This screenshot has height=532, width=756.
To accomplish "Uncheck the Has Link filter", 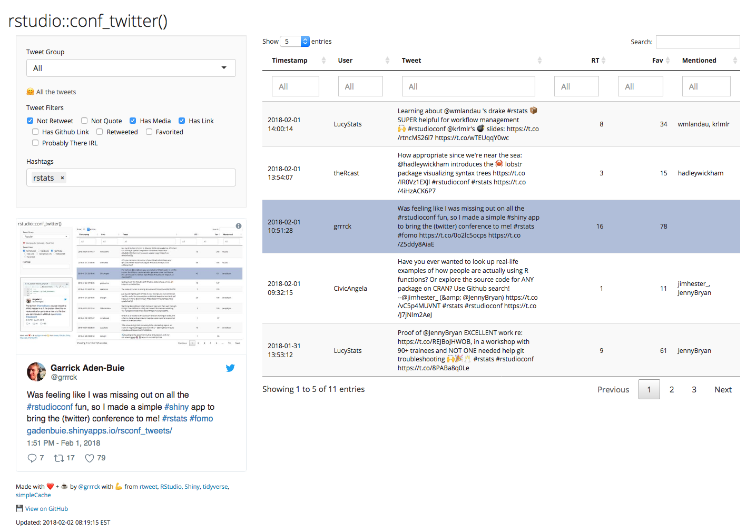I will coord(182,121).
